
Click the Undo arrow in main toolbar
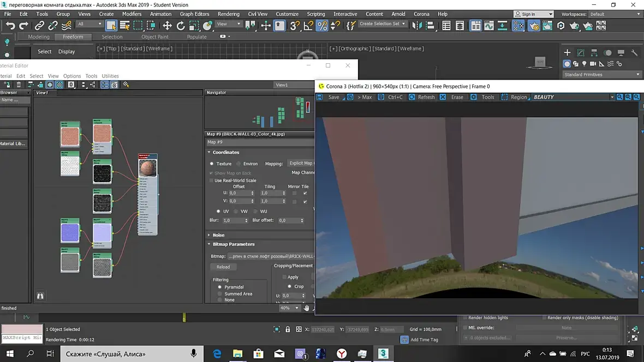(x=10, y=26)
